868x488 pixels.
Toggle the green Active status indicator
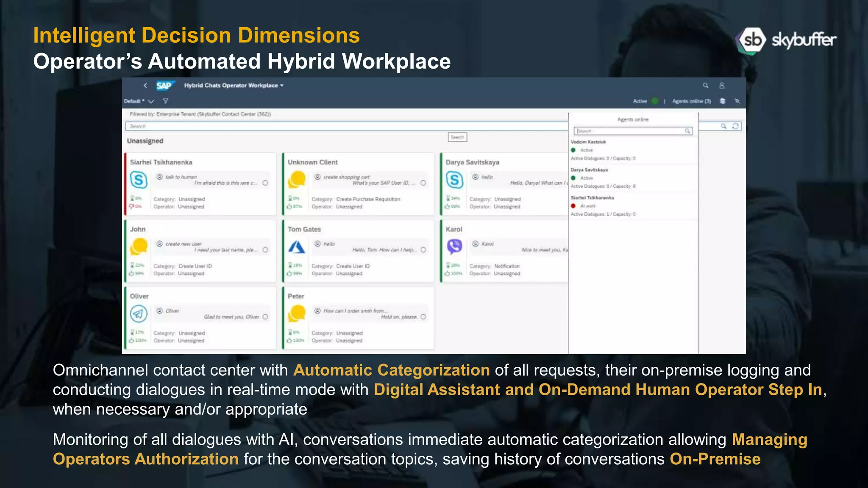655,101
